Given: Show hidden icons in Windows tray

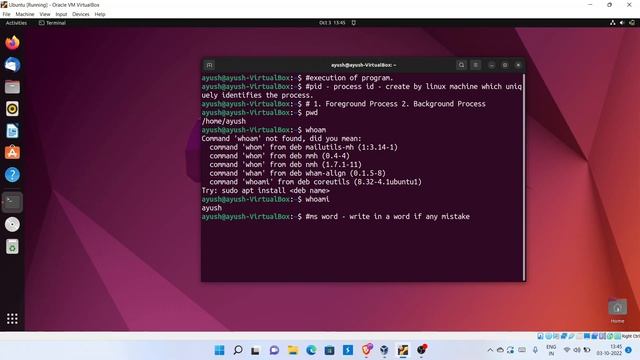Looking at the screenshot, I should [490, 350].
